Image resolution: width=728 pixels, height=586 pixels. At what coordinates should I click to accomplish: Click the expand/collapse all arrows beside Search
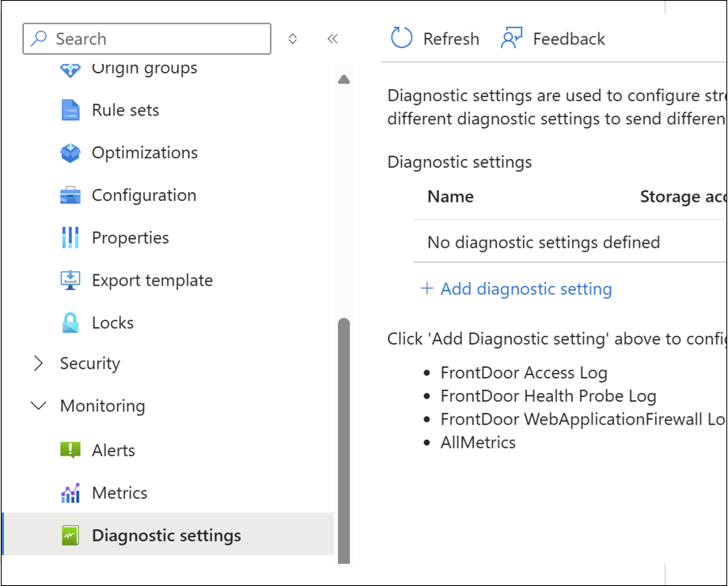293,39
